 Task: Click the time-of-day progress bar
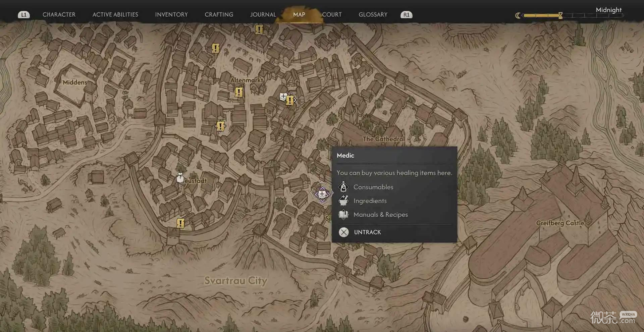[x=573, y=15]
